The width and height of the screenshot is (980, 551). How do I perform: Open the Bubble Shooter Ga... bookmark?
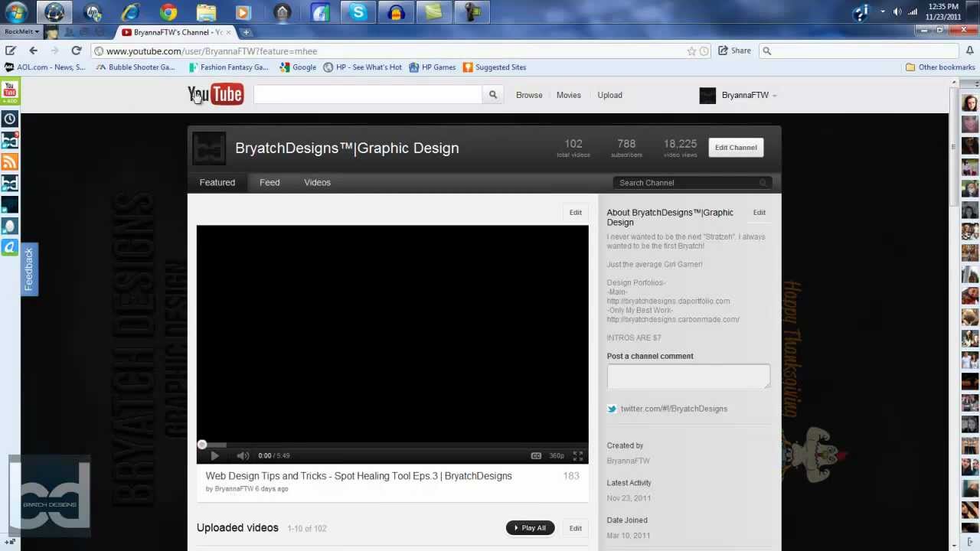[x=136, y=67]
